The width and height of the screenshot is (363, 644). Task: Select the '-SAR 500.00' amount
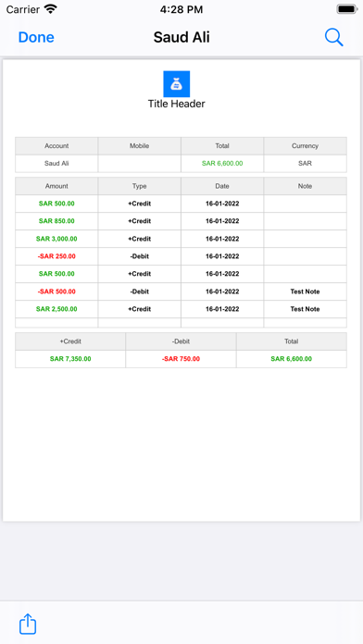(56, 291)
